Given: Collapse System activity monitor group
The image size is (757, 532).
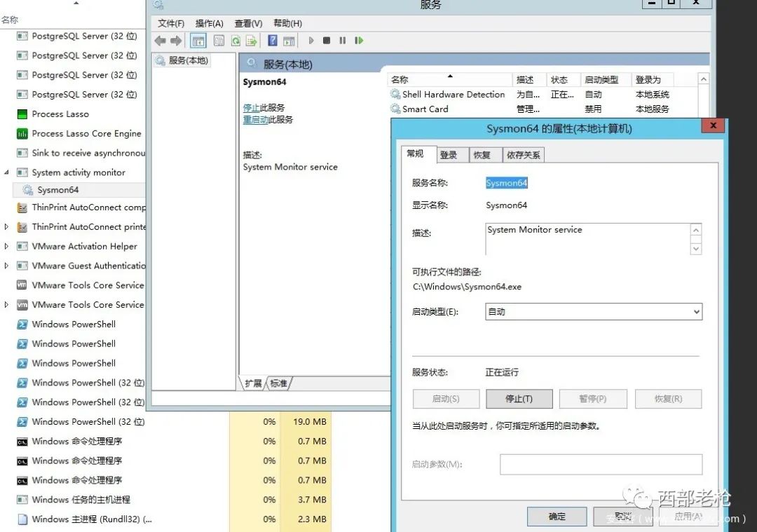Looking at the screenshot, I should coord(6,172).
